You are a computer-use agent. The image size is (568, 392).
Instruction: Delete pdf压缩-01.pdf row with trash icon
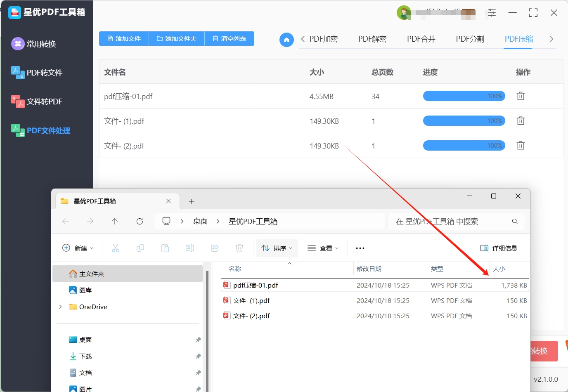tap(521, 96)
